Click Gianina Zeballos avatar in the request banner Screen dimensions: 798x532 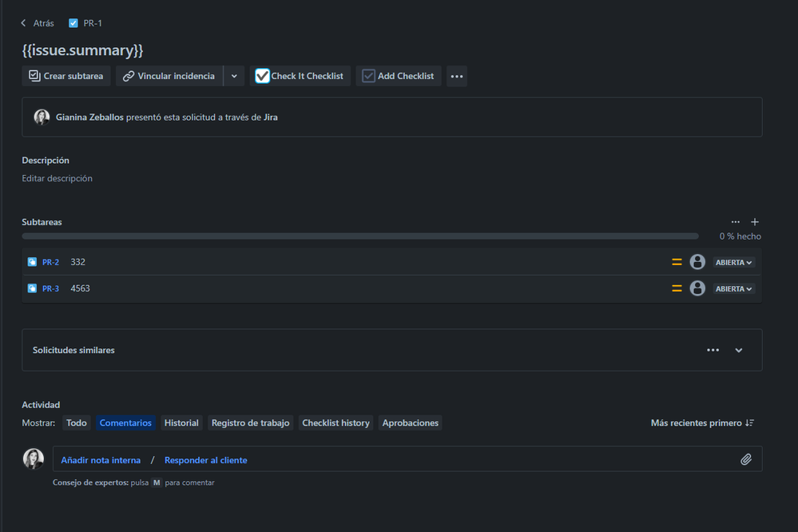42,117
